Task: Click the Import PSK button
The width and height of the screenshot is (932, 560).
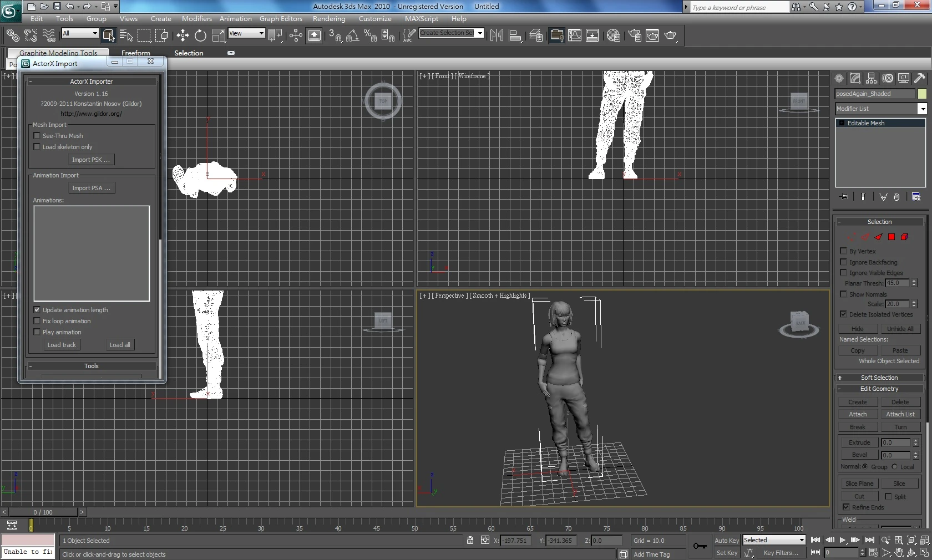Action: click(x=91, y=160)
